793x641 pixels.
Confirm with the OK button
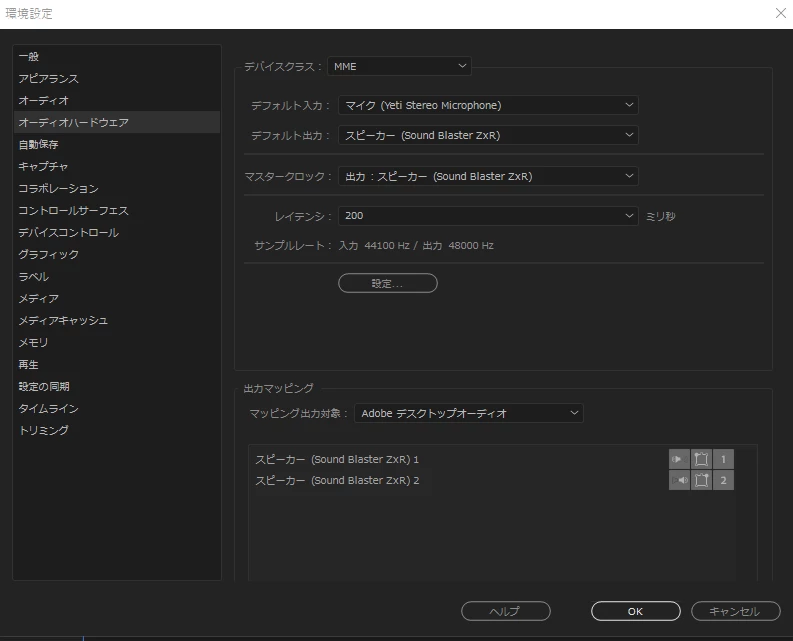(636, 611)
